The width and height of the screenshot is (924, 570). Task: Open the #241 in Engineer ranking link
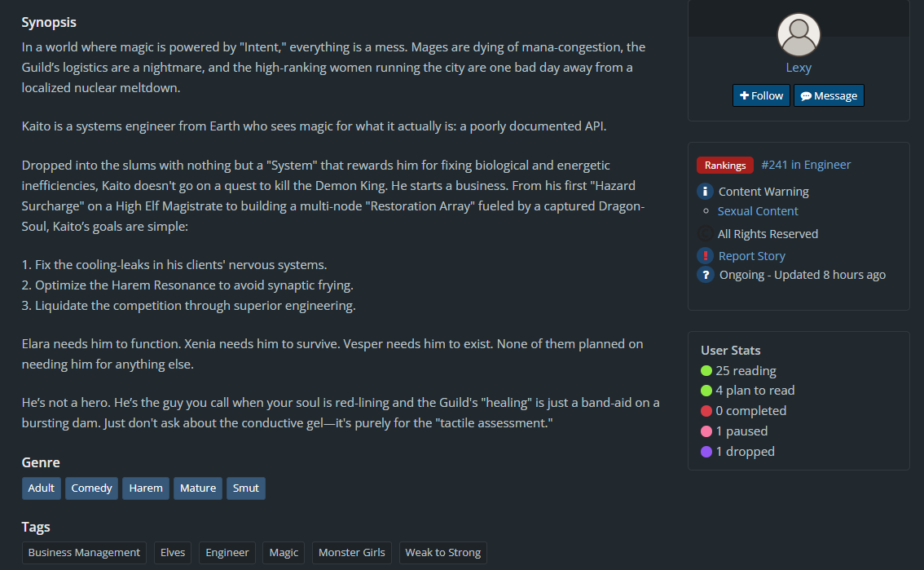pyautogui.click(x=806, y=165)
